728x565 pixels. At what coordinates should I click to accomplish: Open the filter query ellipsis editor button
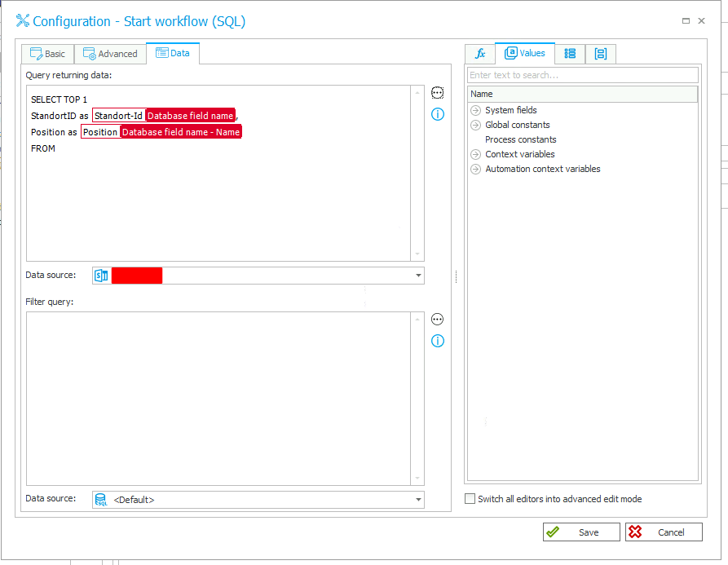click(437, 320)
